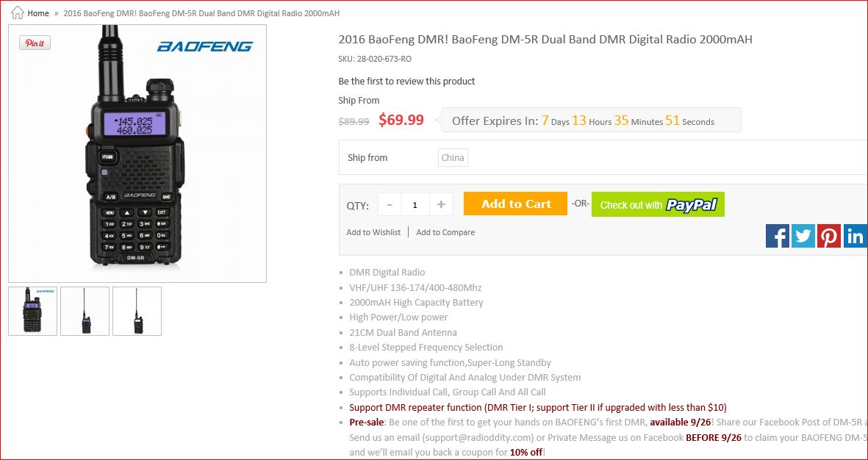
Task: Check out with PayPal button
Action: pos(658,204)
